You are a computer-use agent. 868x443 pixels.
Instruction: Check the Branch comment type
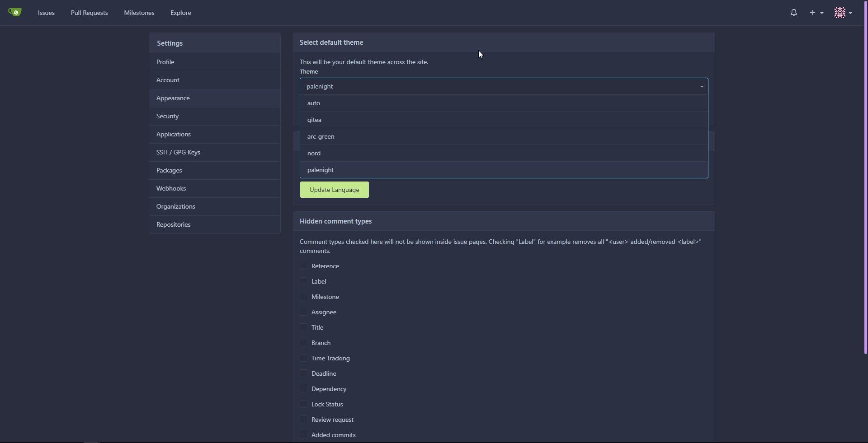pos(303,343)
